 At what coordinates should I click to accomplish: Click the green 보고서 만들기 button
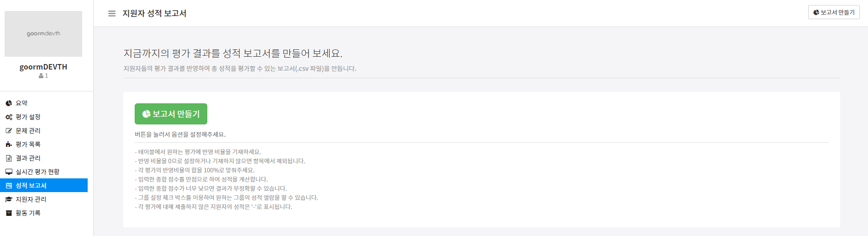[171, 114]
